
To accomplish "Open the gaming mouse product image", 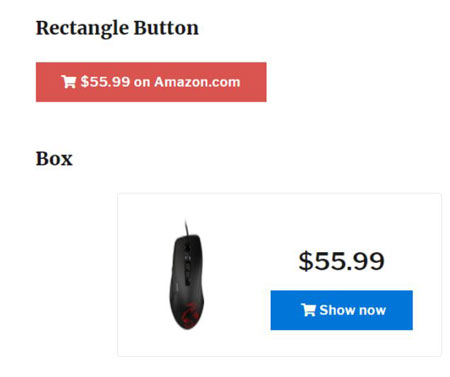I will (x=187, y=275).
